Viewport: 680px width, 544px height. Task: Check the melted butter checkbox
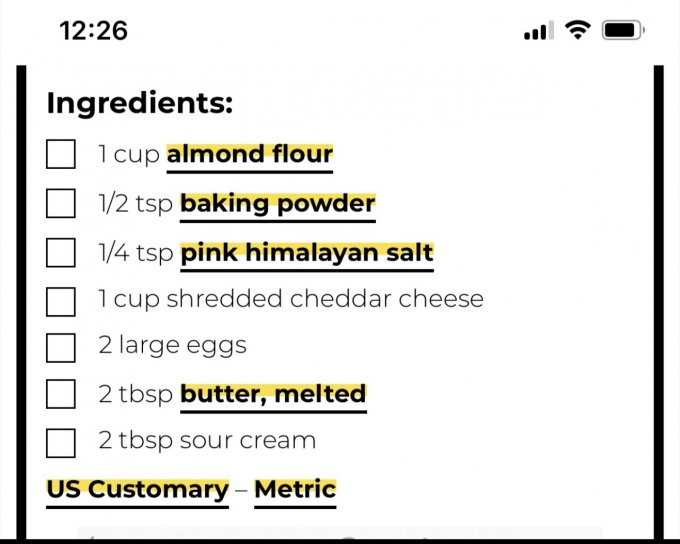pyautogui.click(x=61, y=394)
